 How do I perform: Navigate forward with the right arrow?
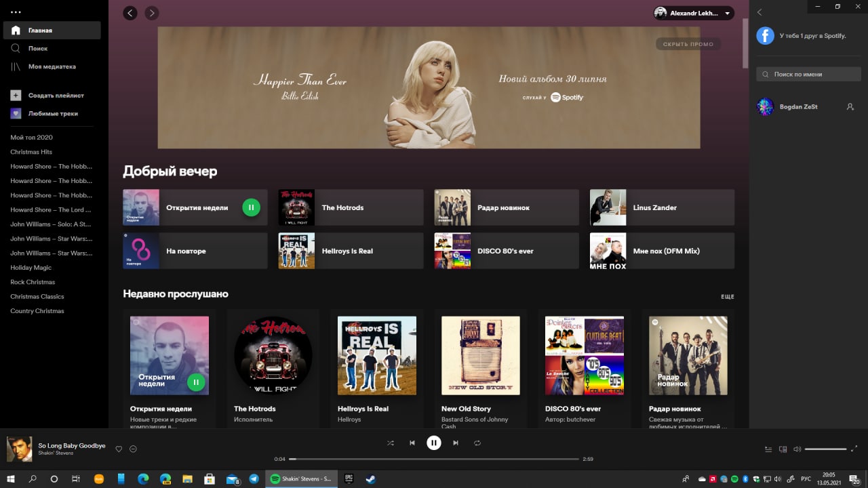pos(152,13)
